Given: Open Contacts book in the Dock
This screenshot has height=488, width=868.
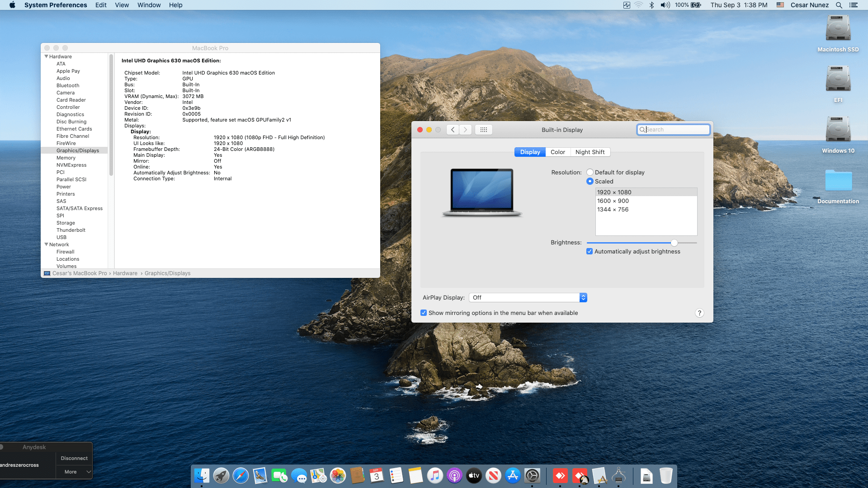Looking at the screenshot, I should click(x=357, y=476).
